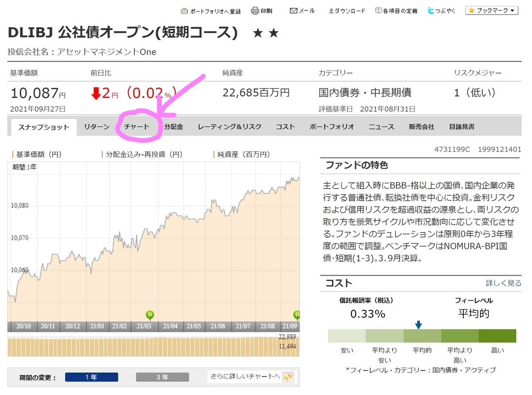This screenshot has width=532, height=395.
Task: Go to レーティング&リスク tab
Action: (230, 127)
